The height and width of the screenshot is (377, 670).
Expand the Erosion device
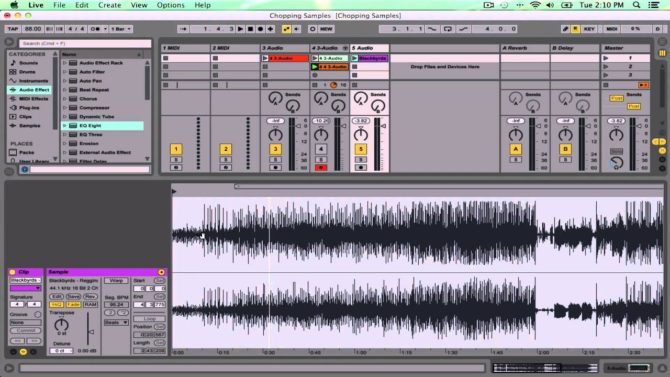point(65,144)
